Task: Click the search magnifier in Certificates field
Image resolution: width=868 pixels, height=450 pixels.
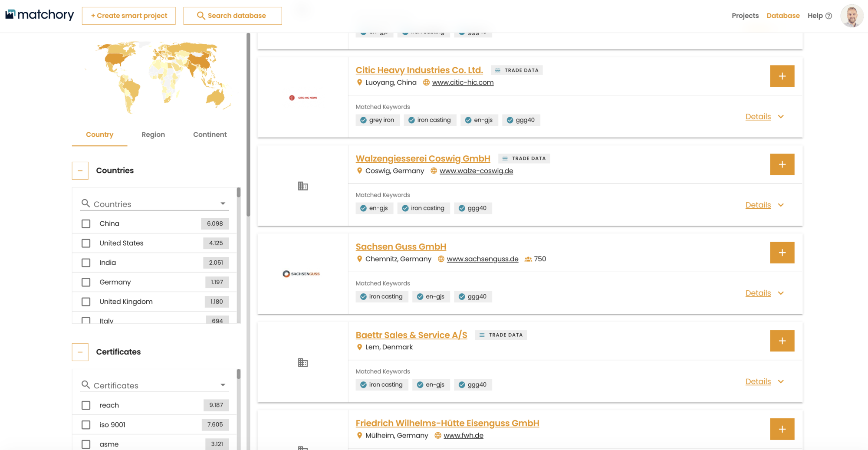Action: pyautogui.click(x=85, y=384)
